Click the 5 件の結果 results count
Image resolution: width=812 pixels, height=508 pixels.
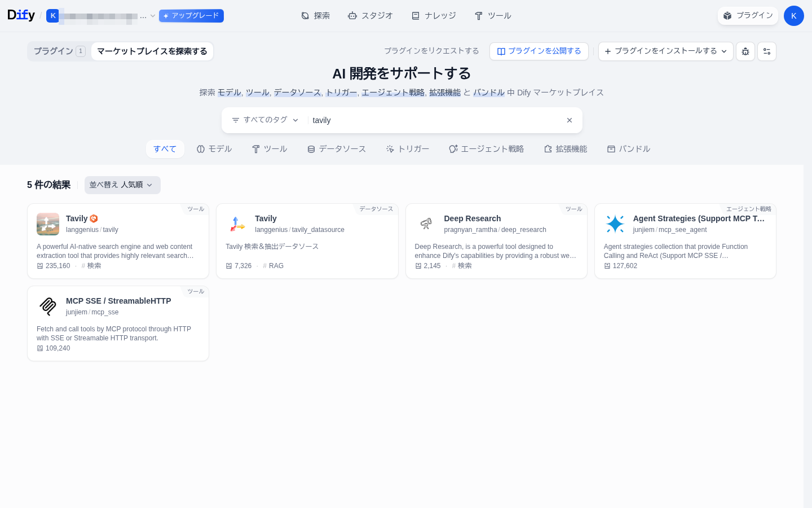point(48,185)
